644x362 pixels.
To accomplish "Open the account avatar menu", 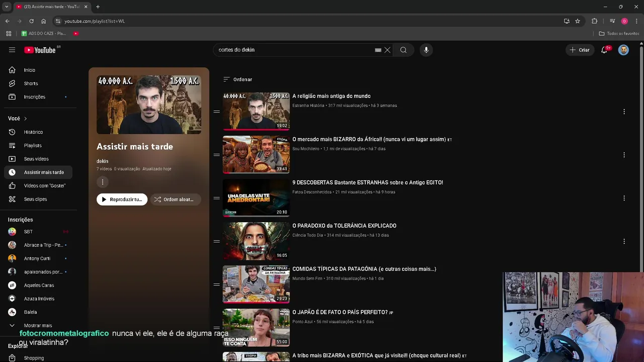I will click(623, 50).
